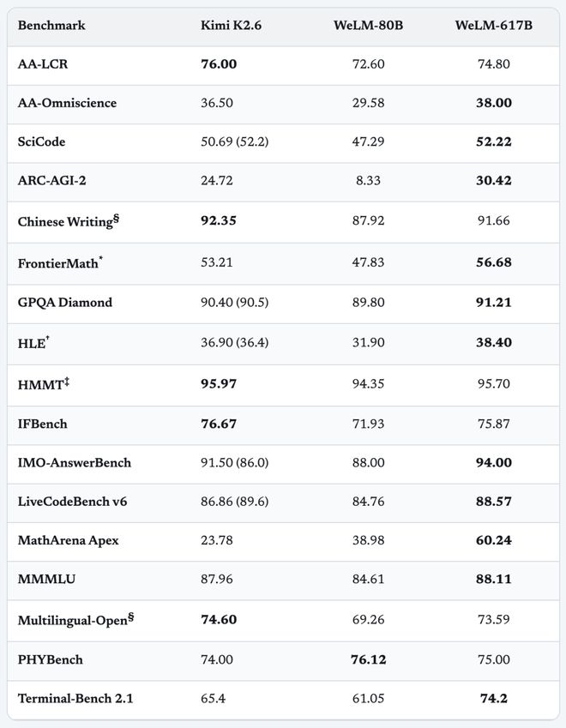This screenshot has height=728, width=566.
Task: Select the FrontierMath benchmark label
Action: click(60, 262)
